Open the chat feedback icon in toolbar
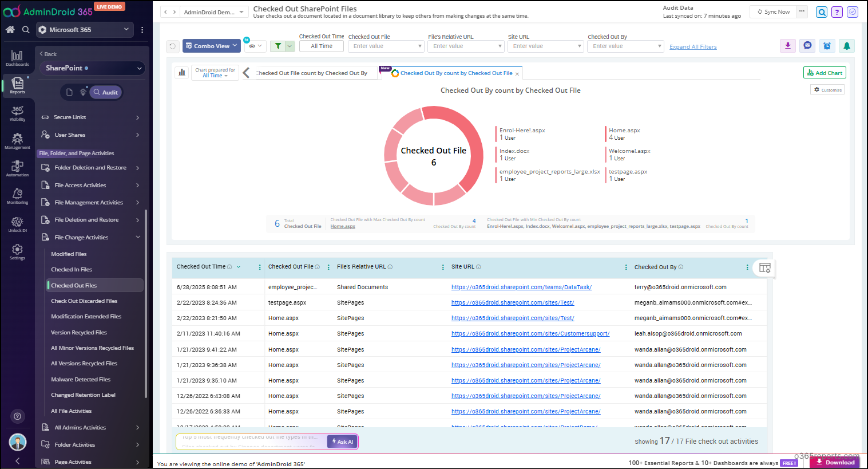868x469 pixels. [x=807, y=46]
